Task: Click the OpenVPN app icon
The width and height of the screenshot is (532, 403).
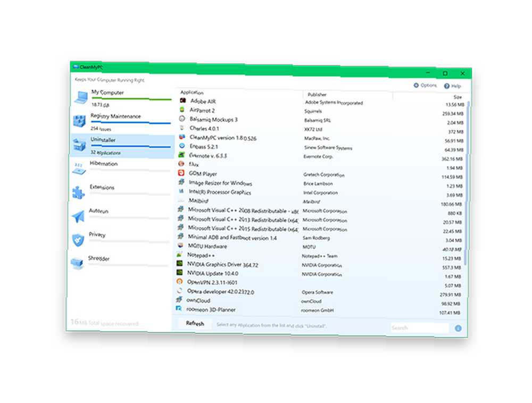Action: click(x=179, y=281)
